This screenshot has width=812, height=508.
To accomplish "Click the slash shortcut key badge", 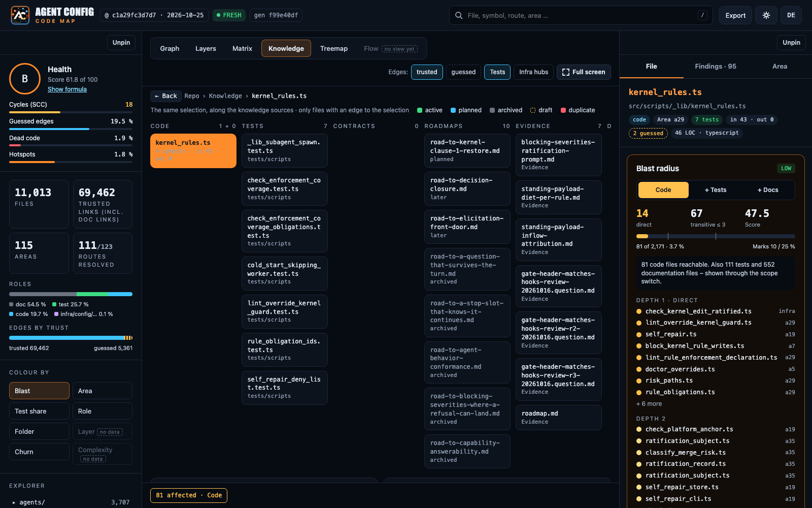I will click(x=702, y=15).
